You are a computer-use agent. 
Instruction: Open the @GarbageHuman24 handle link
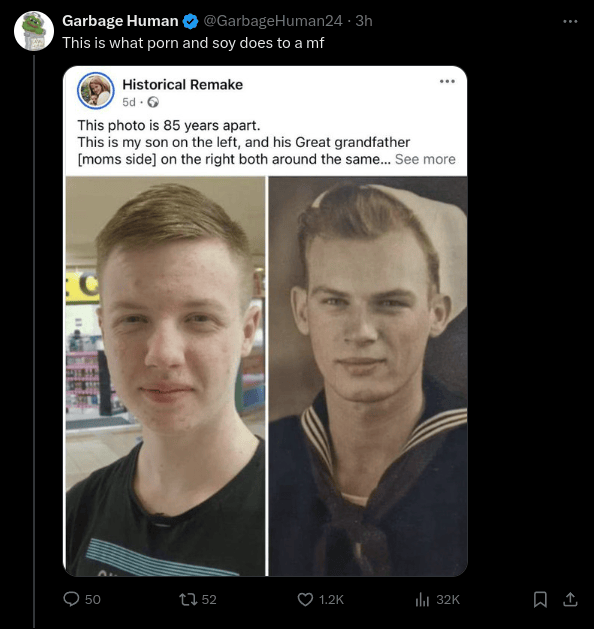[x=273, y=21]
